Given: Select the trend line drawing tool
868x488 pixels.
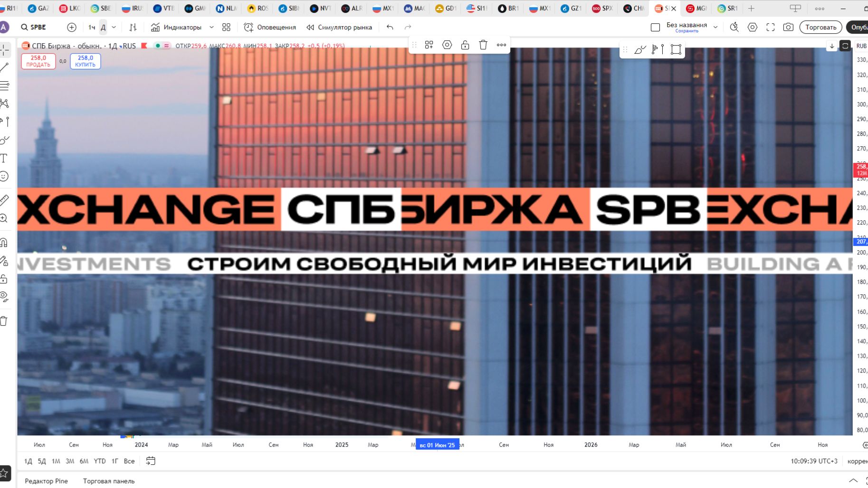Looking at the screenshot, I should [x=5, y=67].
